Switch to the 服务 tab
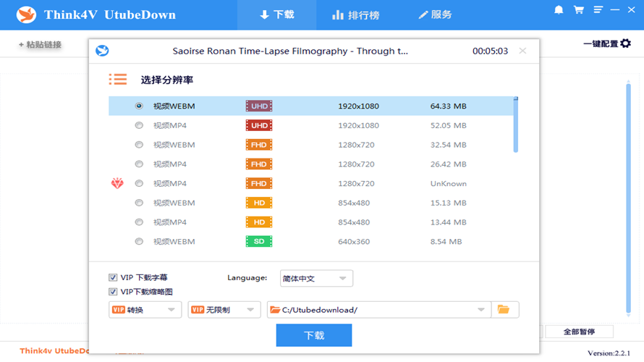The height and width of the screenshot is (362, 644). [435, 14]
